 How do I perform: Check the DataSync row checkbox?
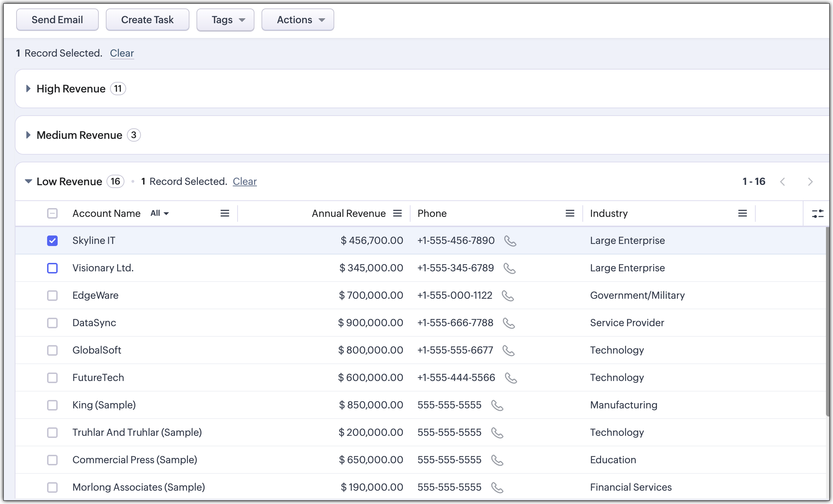(x=52, y=323)
